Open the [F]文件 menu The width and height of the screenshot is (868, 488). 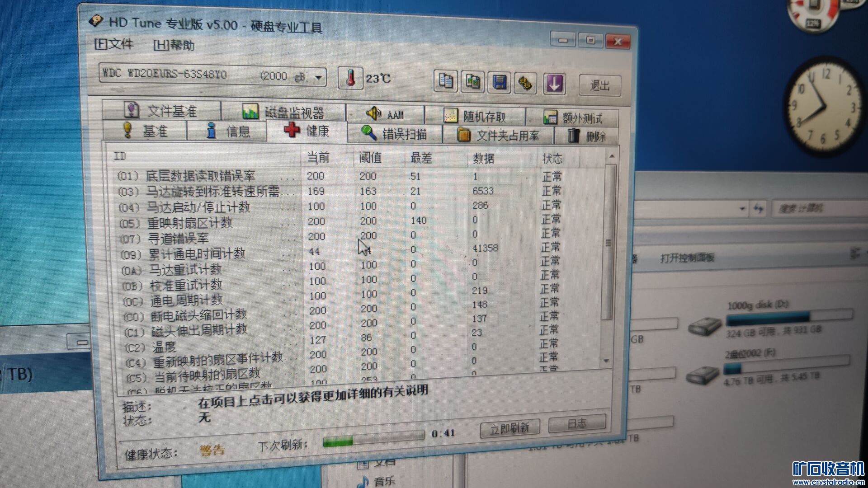pos(113,44)
